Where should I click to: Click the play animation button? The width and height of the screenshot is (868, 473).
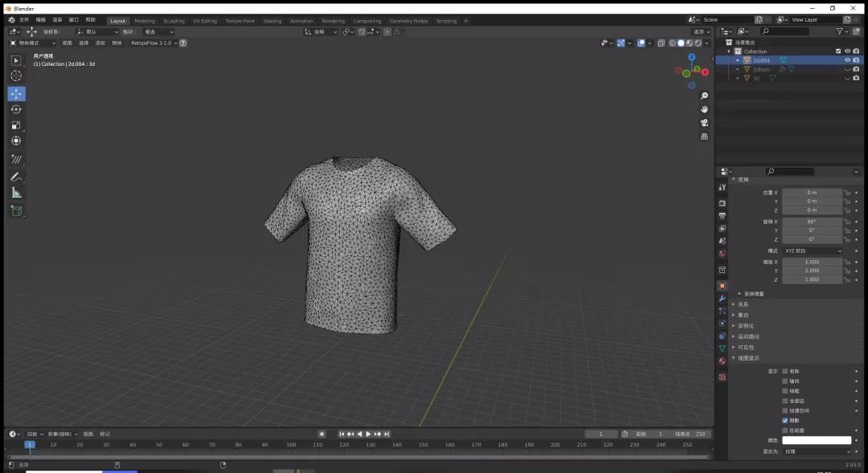(368, 434)
